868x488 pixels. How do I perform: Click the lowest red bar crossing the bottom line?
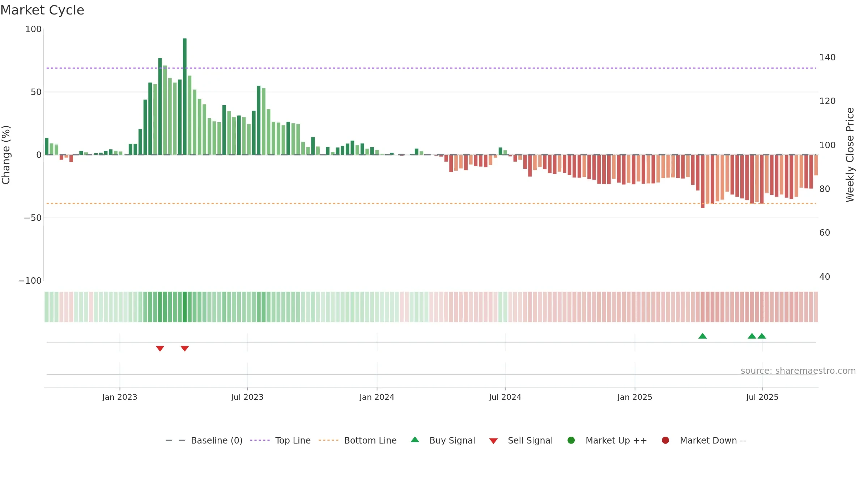703,181
